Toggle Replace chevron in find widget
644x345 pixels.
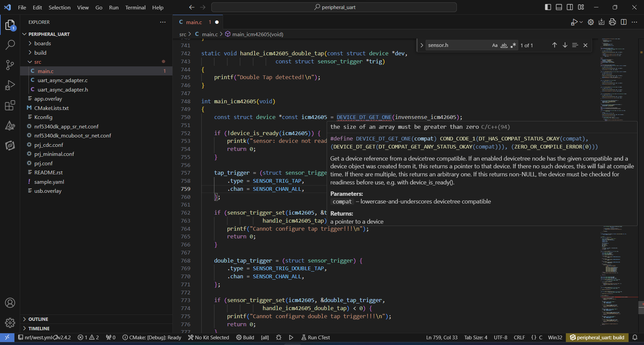[x=422, y=45]
